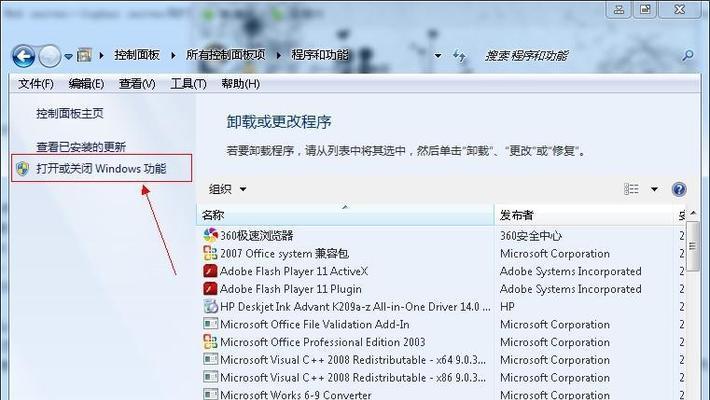Screen dimensions: 710x400
Task: Open 打开或关闭 Windows 功能 link
Action: click(101, 169)
